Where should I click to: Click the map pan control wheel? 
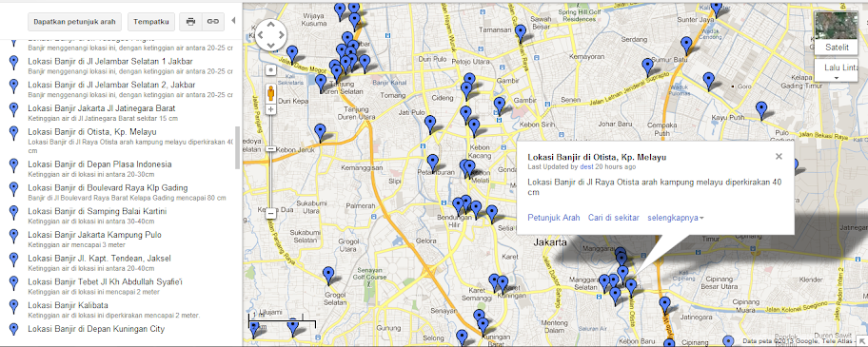[270, 35]
